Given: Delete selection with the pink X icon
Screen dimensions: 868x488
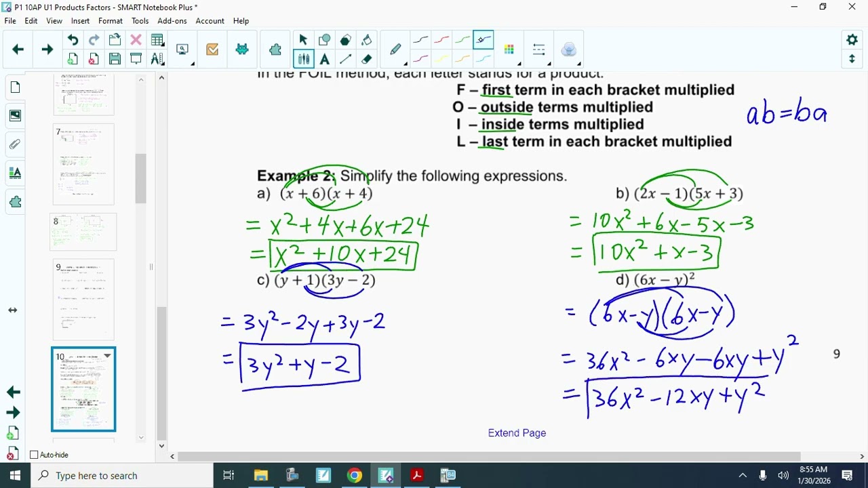Looking at the screenshot, I should click(136, 40).
